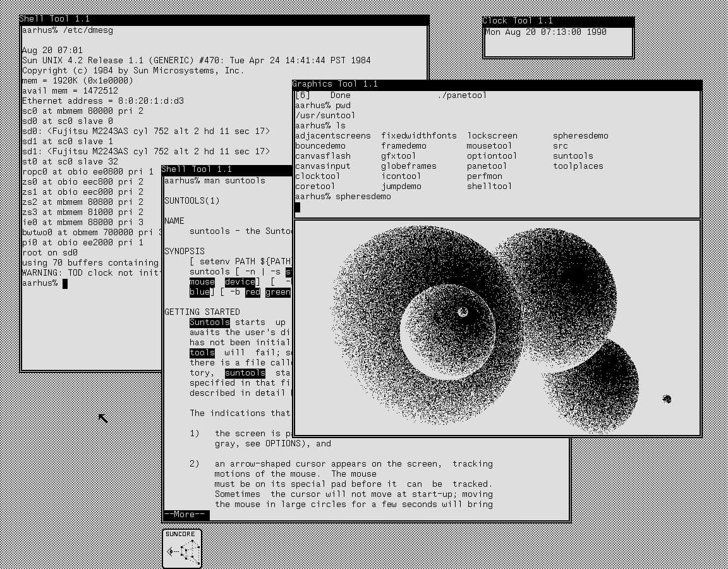
Task: Click 'icontool' in the ls listing
Action: [401, 176]
